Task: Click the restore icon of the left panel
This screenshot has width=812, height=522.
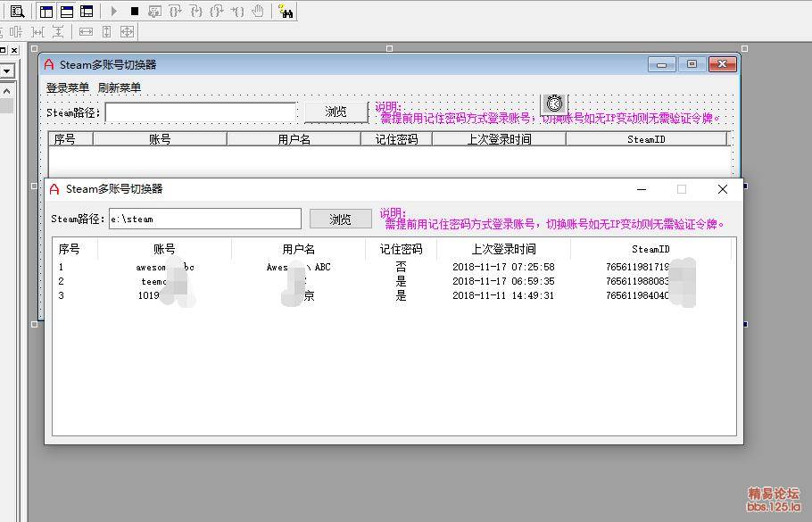Action: coord(3,50)
